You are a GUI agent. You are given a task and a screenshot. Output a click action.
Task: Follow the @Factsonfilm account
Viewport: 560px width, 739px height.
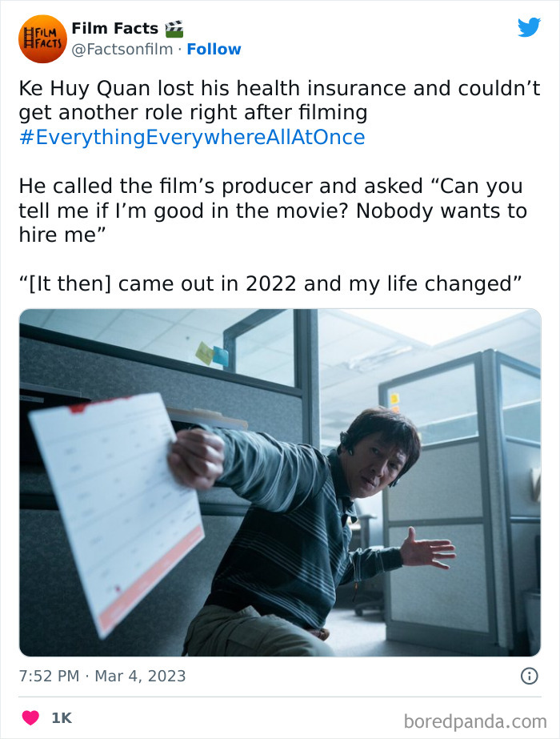coord(214,49)
